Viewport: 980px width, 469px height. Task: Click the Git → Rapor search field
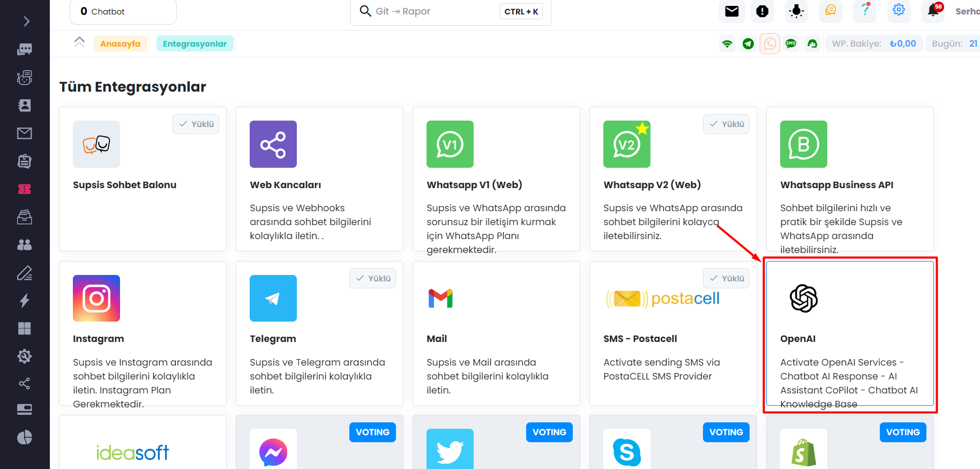pyautogui.click(x=451, y=11)
